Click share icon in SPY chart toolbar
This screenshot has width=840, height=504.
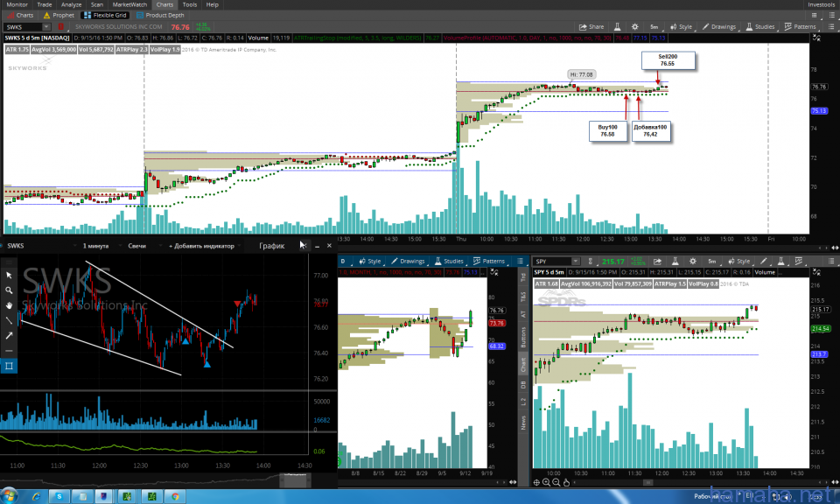[x=657, y=262]
